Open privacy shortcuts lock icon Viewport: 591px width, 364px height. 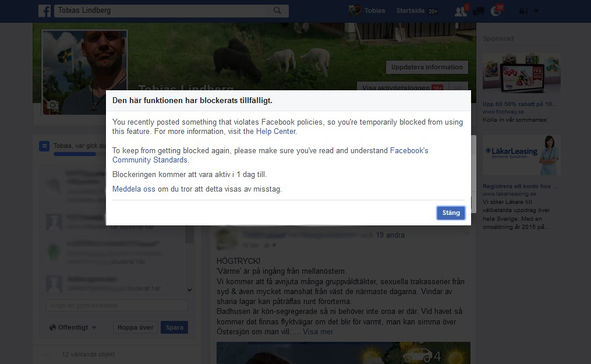tap(523, 10)
